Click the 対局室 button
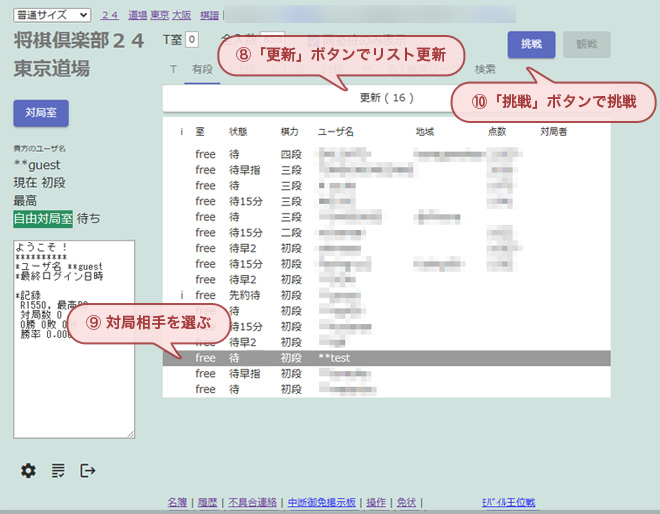 point(41,113)
